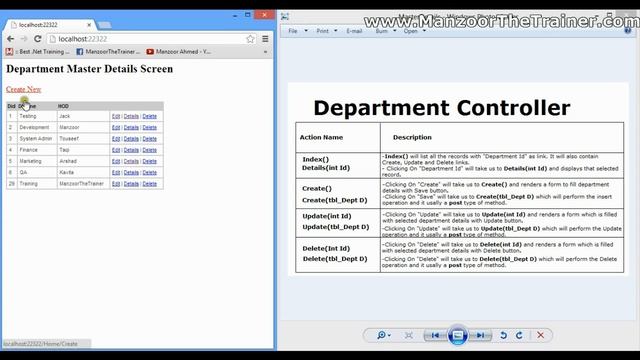The width and height of the screenshot is (640, 360).
Task: Delete the Finance department row
Action: pyautogui.click(x=149, y=150)
